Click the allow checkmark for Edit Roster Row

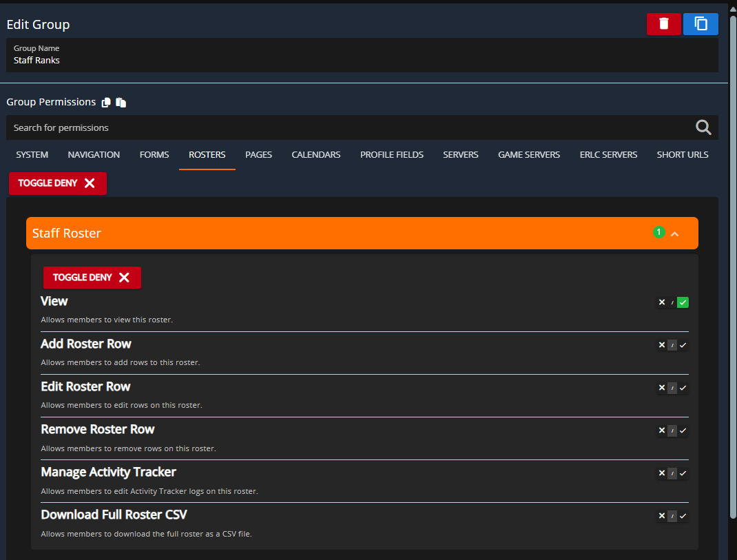[x=683, y=388]
